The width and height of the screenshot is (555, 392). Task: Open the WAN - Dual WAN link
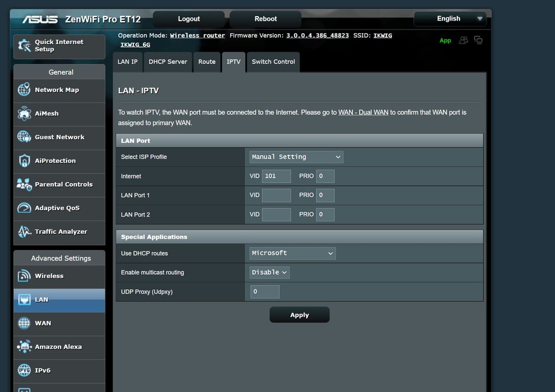click(x=363, y=112)
